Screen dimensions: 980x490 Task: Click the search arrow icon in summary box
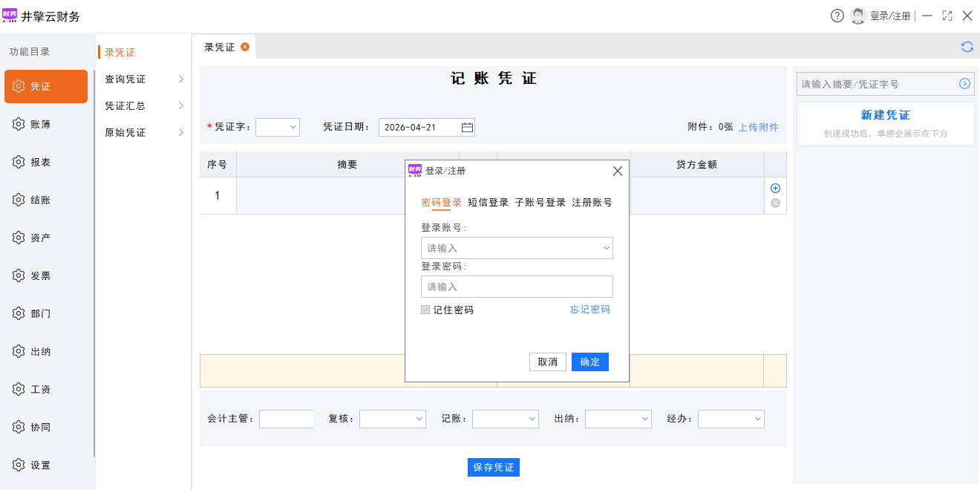click(964, 84)
